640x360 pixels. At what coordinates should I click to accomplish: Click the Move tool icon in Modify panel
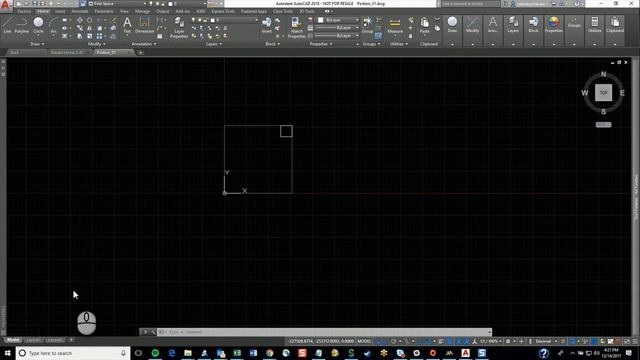click(80, 20)
